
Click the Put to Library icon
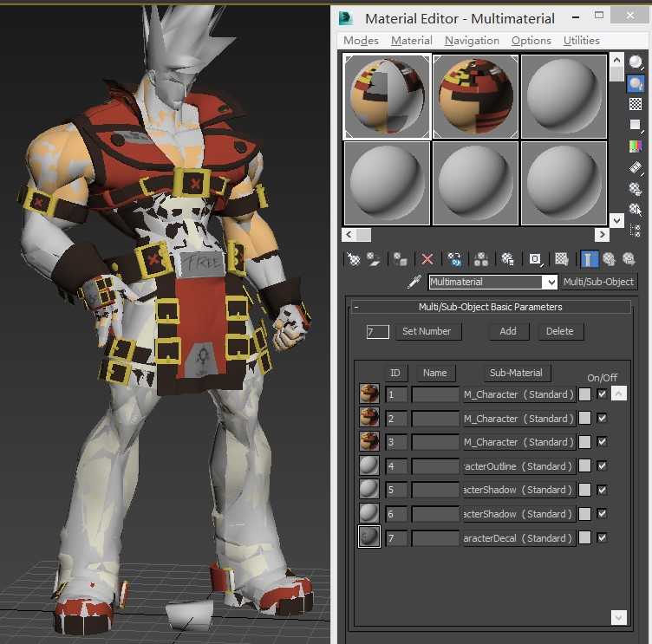508,259
